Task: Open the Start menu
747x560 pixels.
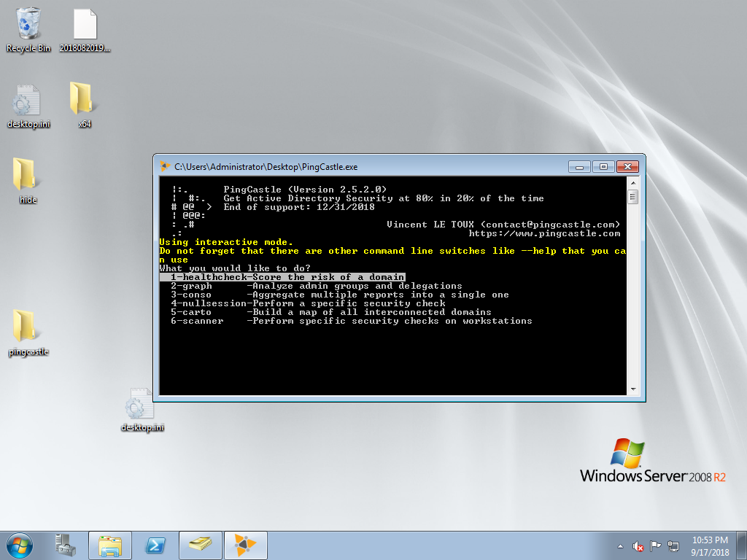Action: 20,545
